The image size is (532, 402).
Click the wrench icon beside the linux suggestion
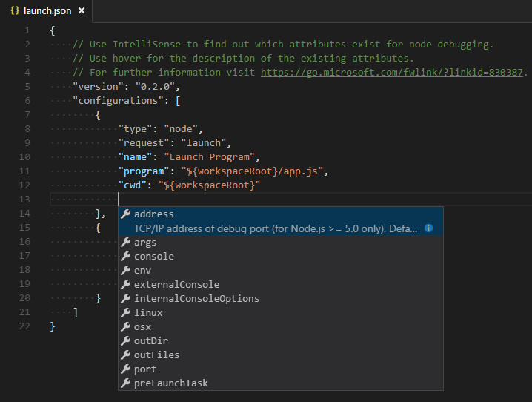pos(126,313)
